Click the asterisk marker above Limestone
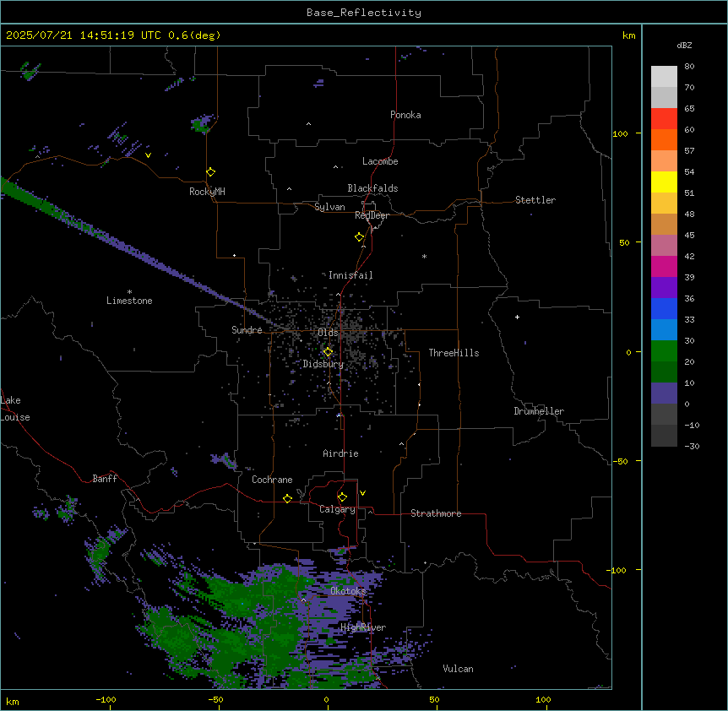 [x=129, y=292]
